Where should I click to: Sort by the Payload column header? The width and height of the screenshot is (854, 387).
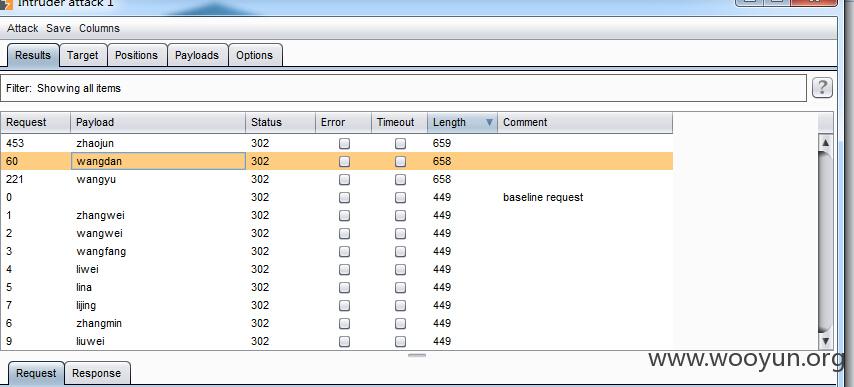[158, 122]
